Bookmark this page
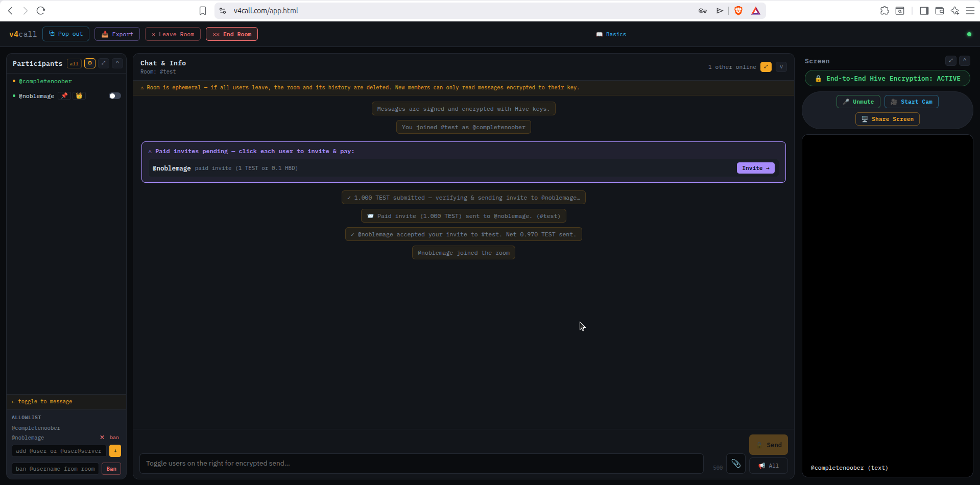This screenshot has height=485, width=980. click(x=203, y=11)
